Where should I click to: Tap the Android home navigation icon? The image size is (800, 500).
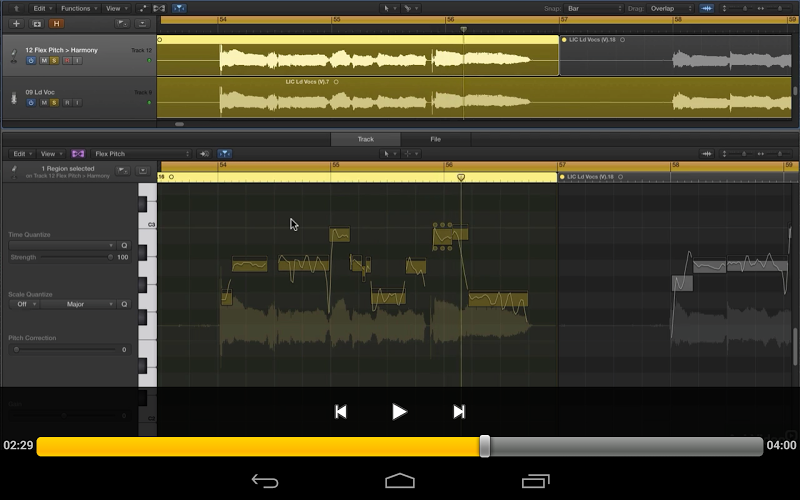click(400, 481)
